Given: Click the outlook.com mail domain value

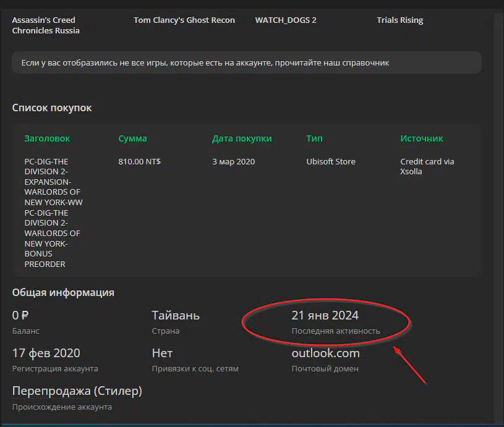Looking at the screenshot, I should pyautogui.click(x=325, y=353).
